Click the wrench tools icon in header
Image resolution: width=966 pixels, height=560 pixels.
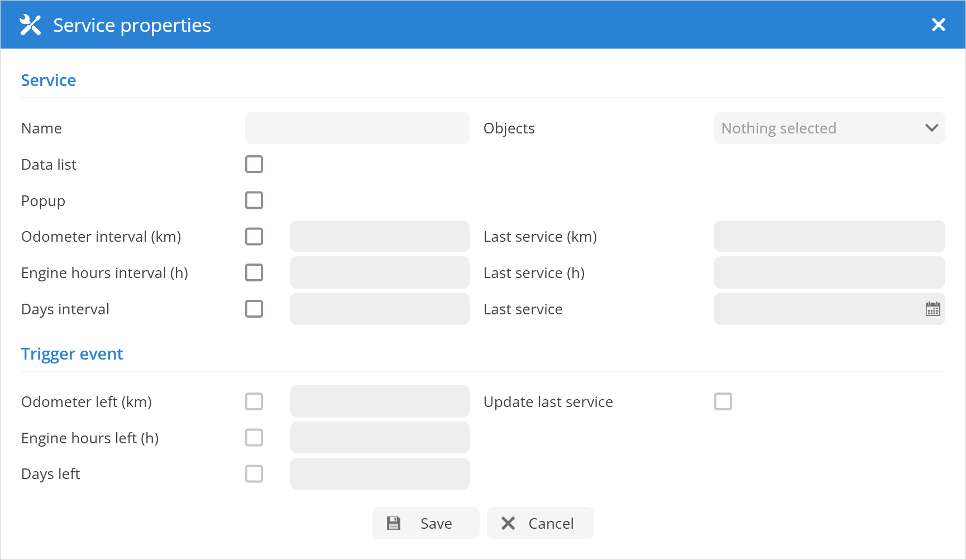tap(30, 25)
